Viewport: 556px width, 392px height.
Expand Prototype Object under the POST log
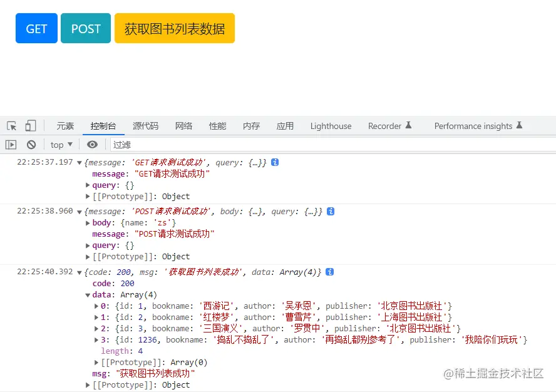click(88, 257)
